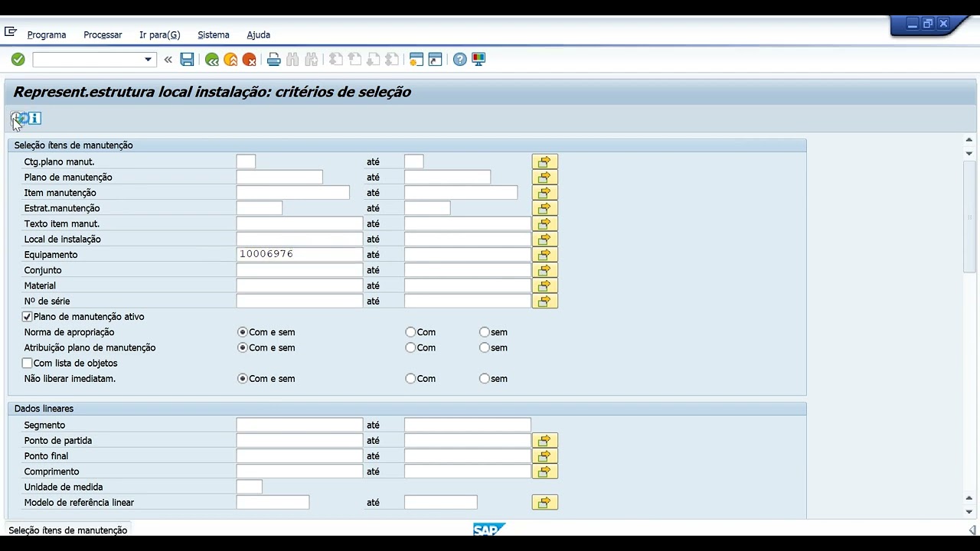The width and height of the screenshot is (980, 551).
Task: Click the Execute clock icon
Action: [18, 118]
